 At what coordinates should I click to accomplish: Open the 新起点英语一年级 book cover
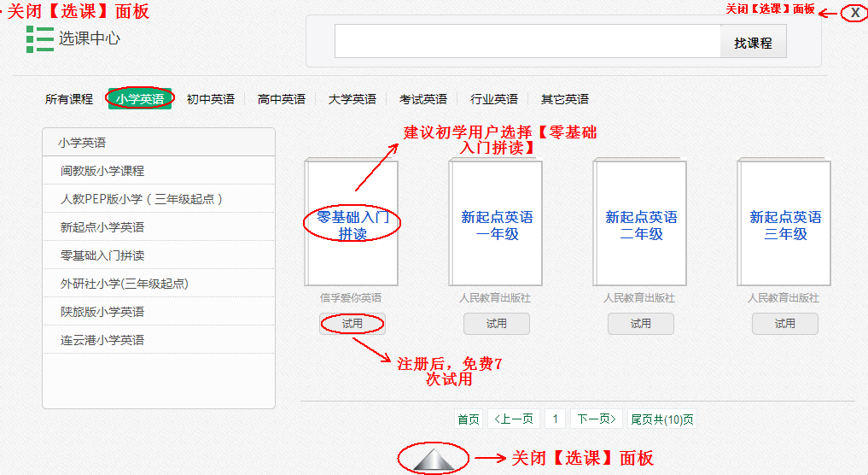tap(496, 224)
